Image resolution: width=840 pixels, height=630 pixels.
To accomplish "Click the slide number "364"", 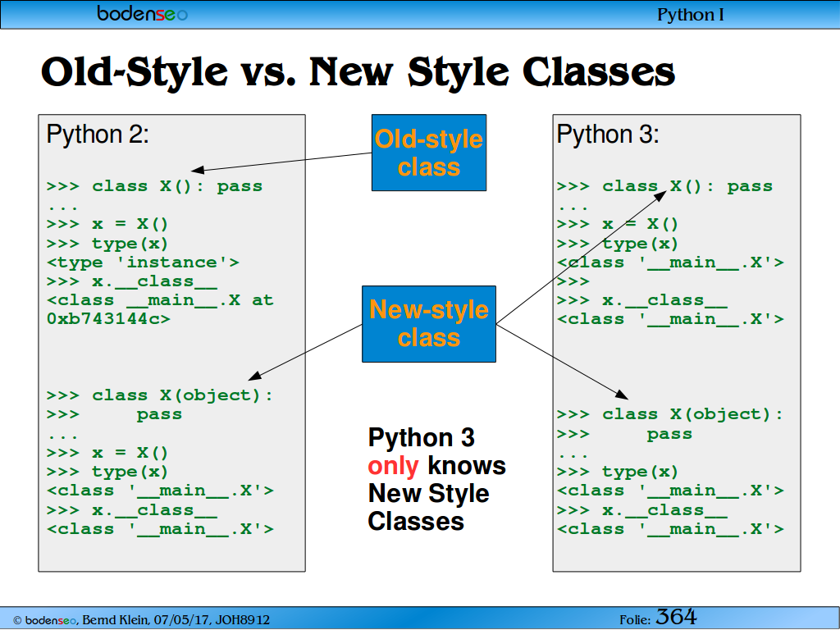I will (676, 617).
